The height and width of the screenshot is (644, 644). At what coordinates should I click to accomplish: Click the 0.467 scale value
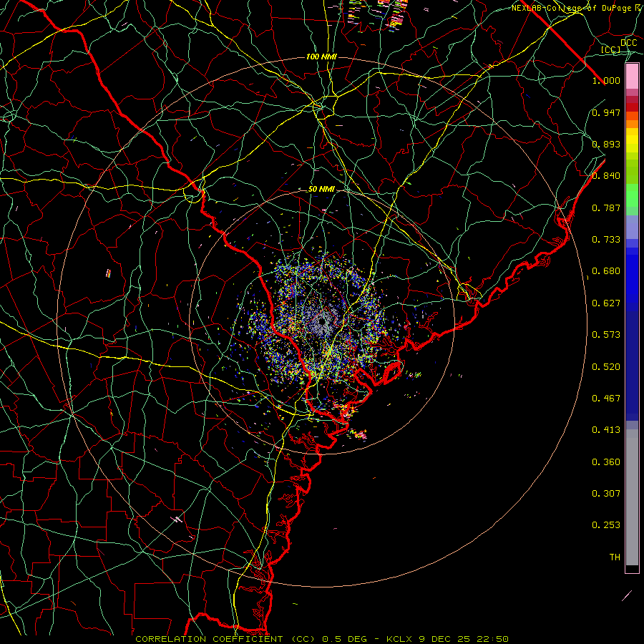click(606, 399)
